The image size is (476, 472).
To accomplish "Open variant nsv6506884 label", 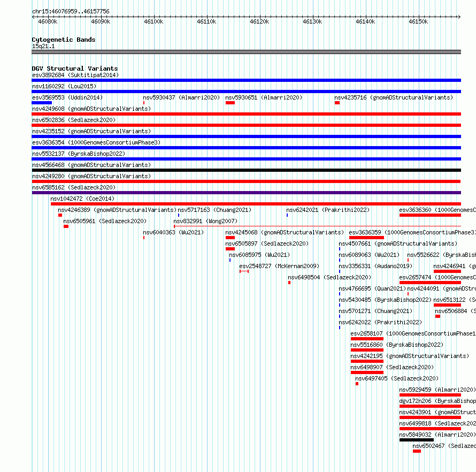I will [x=455, y=311].
